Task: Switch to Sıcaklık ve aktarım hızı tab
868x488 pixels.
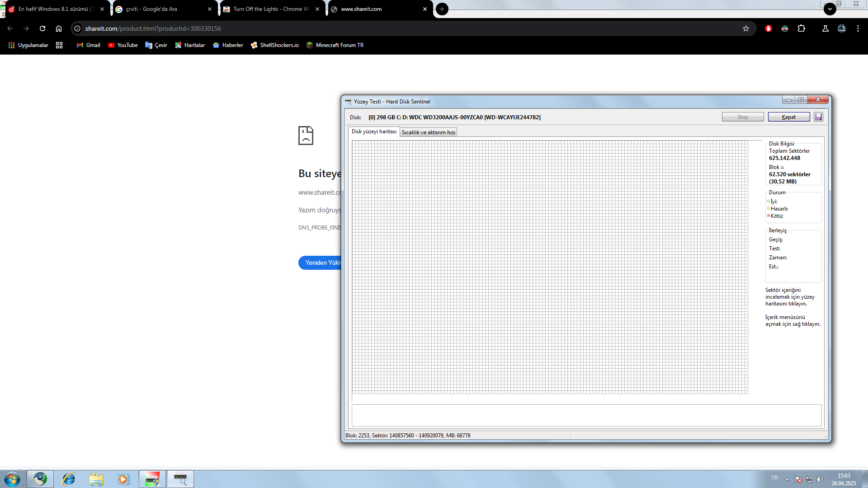Action: point(428,132)
